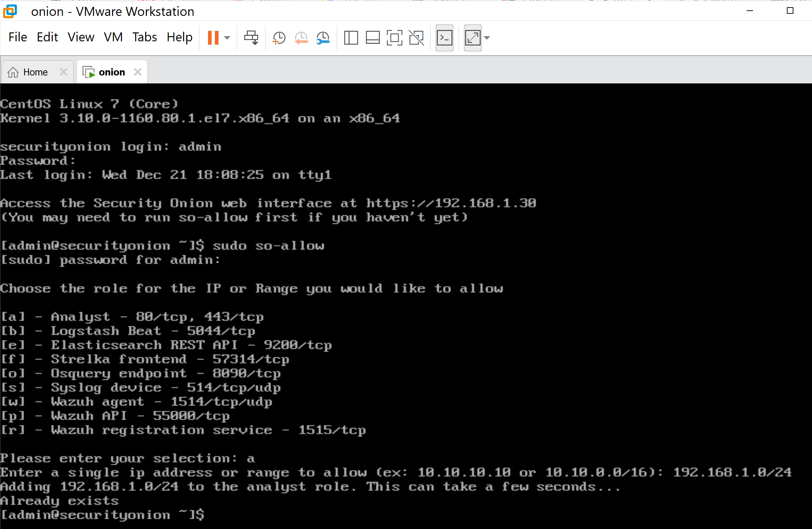Close the Home tab
This screenshot has width=812, height=529.
(63, 72)
